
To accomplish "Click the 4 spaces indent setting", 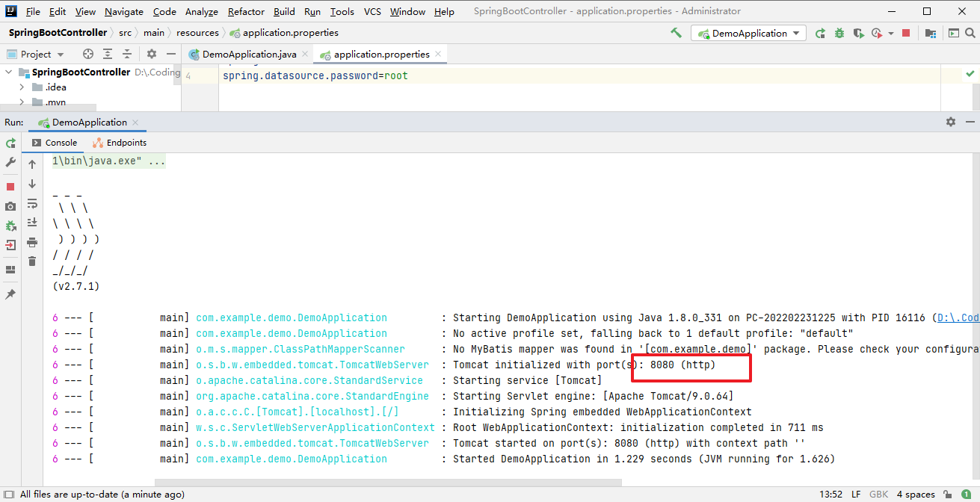I will tap(916, 494).
